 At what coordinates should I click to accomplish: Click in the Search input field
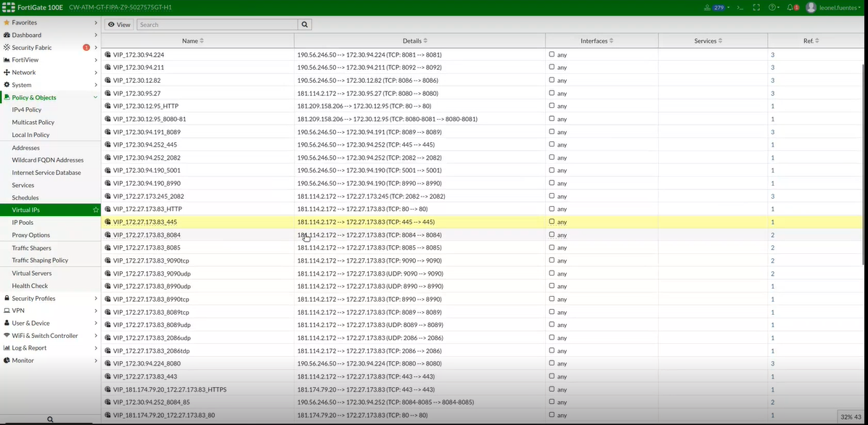click(216, 25)
